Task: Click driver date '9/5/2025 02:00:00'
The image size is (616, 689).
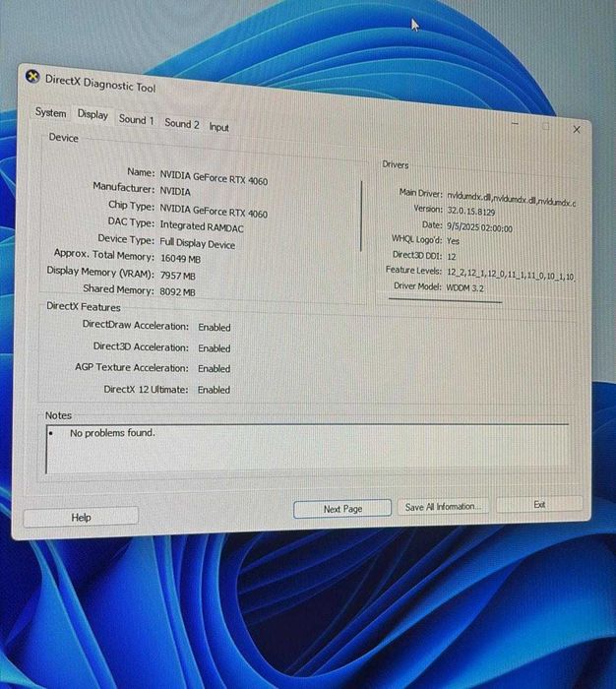Action: tap(479, 227)
